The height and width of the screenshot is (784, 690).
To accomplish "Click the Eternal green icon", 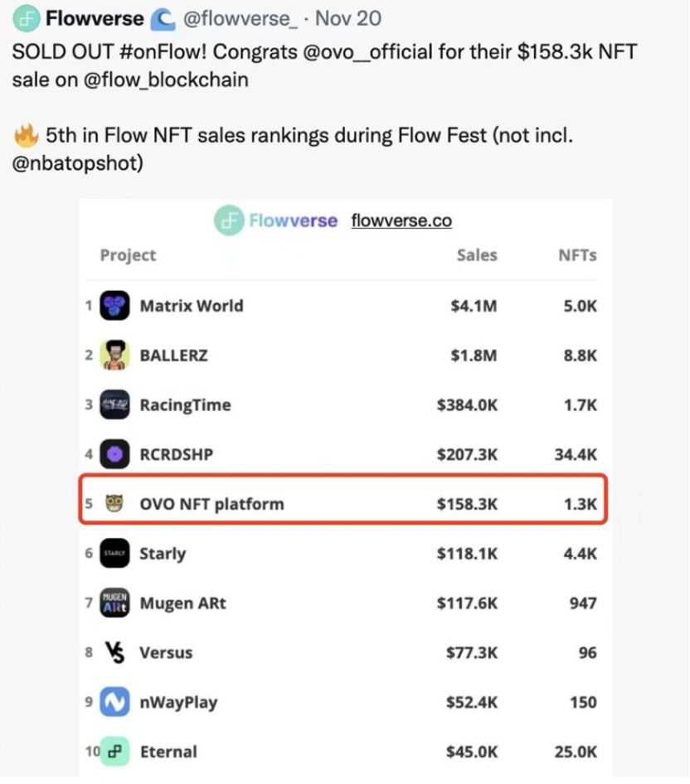I will click(x=114, y=752).
